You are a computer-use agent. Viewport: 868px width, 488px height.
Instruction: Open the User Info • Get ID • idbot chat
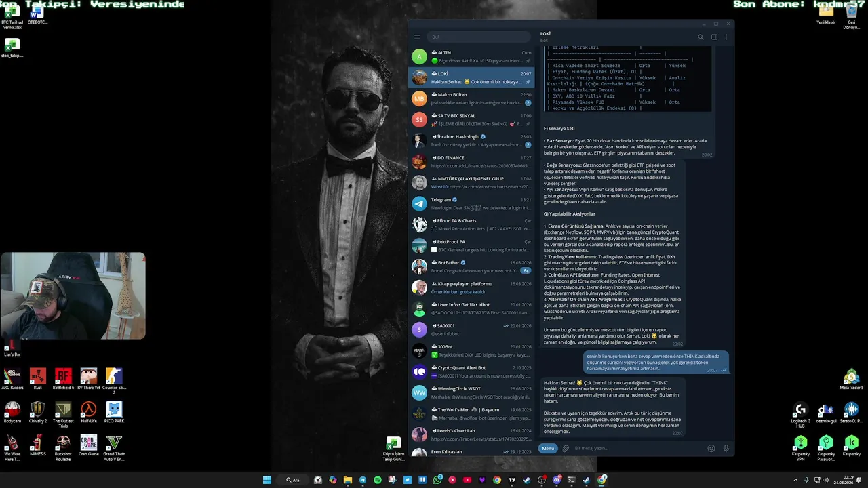coord(471,308)
